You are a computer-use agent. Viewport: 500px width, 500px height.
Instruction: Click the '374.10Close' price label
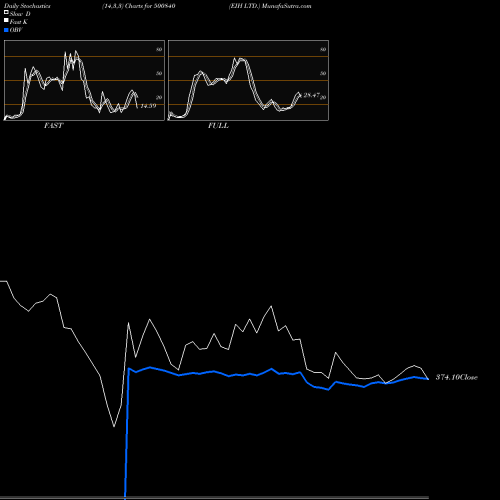coord(457,377)
